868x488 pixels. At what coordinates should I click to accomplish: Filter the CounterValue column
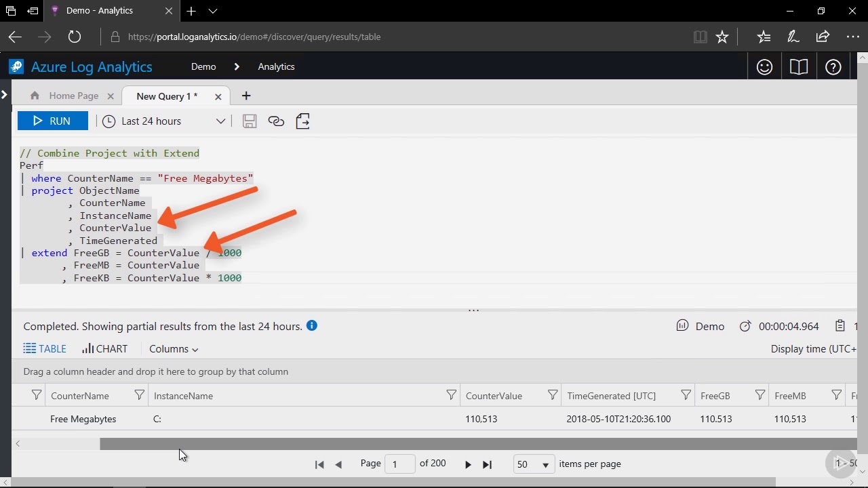(553, 395)
